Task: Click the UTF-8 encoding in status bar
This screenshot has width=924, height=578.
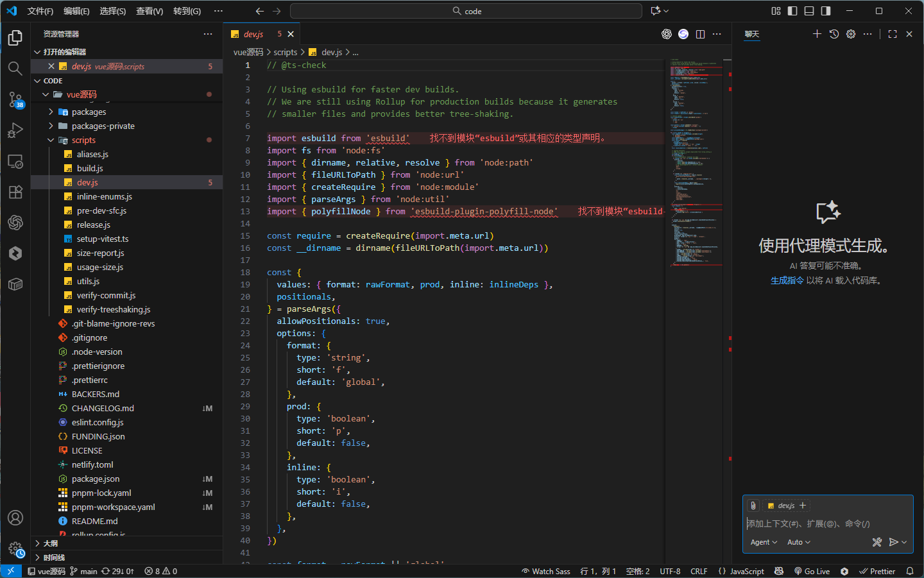Action: (670, 571)
